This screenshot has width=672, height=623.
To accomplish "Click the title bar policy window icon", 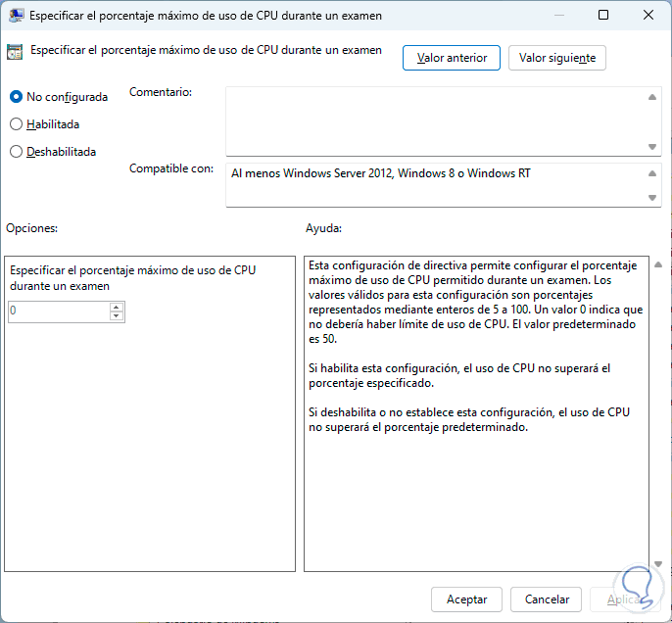I will 16,16.
